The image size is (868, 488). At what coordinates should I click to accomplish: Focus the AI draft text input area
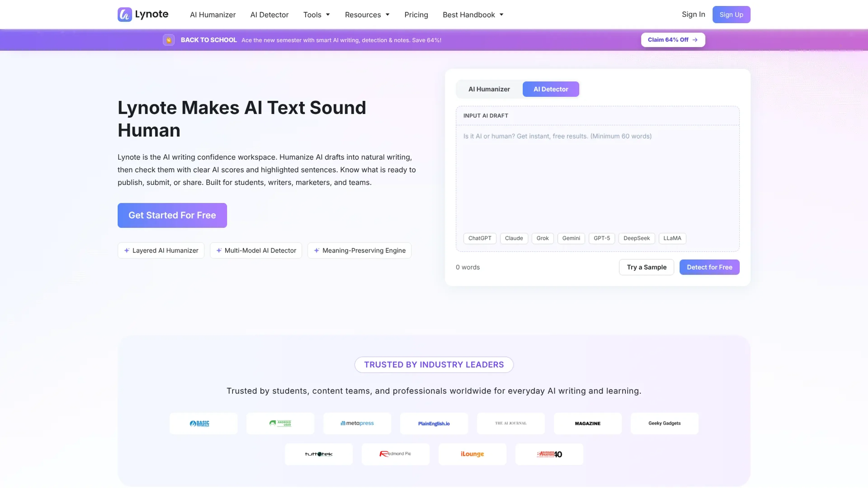[x=597, y=178]
